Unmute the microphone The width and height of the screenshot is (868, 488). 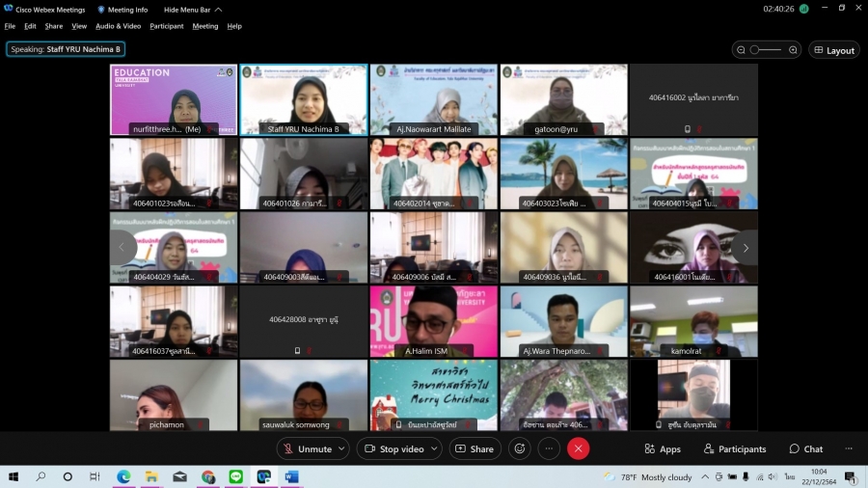coord(307,448)
